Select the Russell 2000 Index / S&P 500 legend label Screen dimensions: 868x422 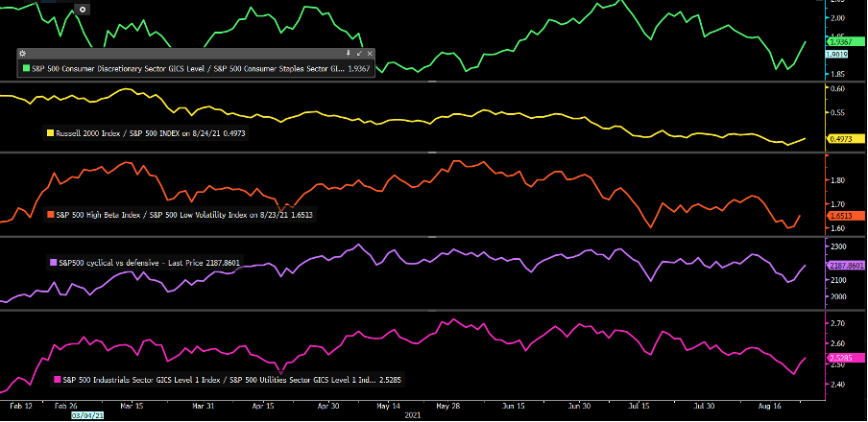[x=151, y=132]
